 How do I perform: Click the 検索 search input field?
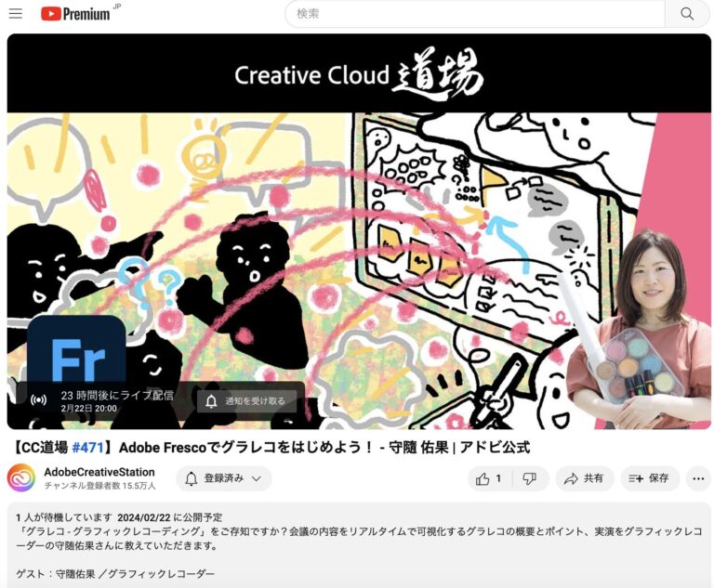474,13
